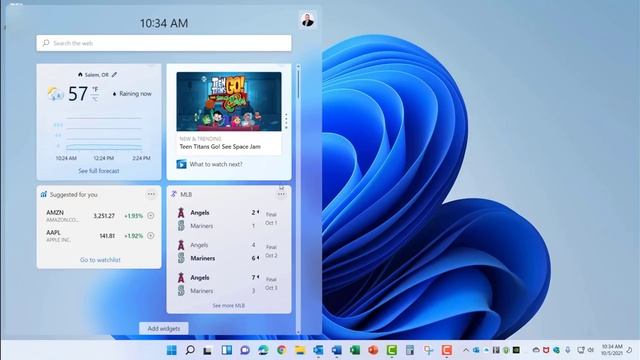Image resolution: width=640 pixels, height=360 pixels.
Task: Open Go to watchlist link
Action: coord(100,260)
